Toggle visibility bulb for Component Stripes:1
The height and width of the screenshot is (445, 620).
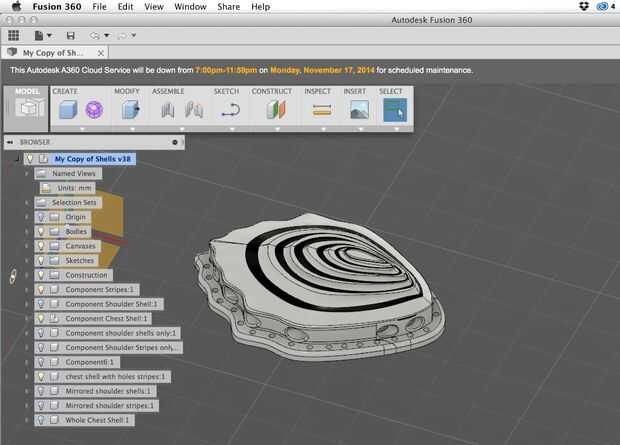coord(41,290)
